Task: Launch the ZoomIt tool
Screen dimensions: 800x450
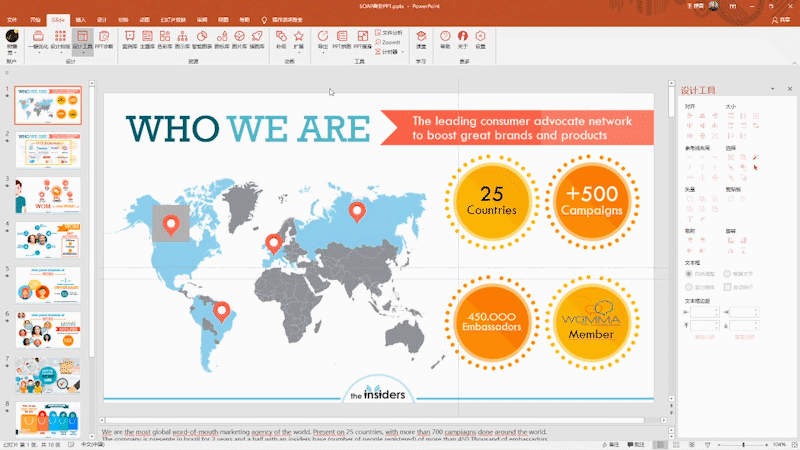Action: coord(388,42)
